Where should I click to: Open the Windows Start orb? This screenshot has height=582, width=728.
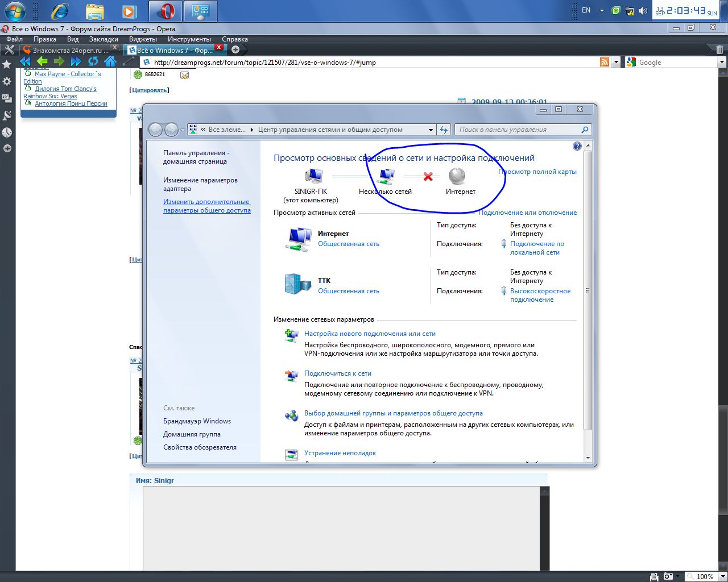tap(16, 11)
